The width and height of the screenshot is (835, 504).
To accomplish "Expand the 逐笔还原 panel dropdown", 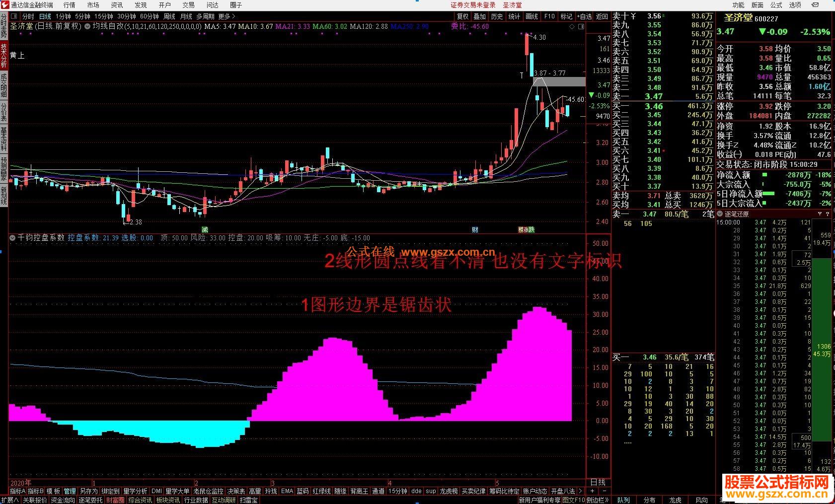I will (720, 214).
